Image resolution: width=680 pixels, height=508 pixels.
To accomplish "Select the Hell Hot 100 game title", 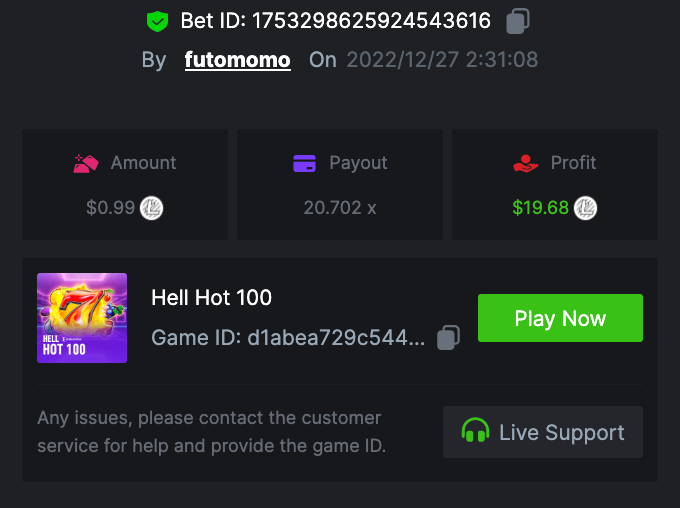I will [211, 297].
